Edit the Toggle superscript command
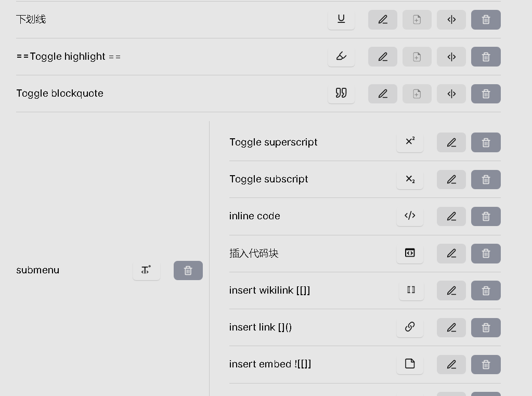Viewport: 532px width, 396px height. [x=451, y=142]
